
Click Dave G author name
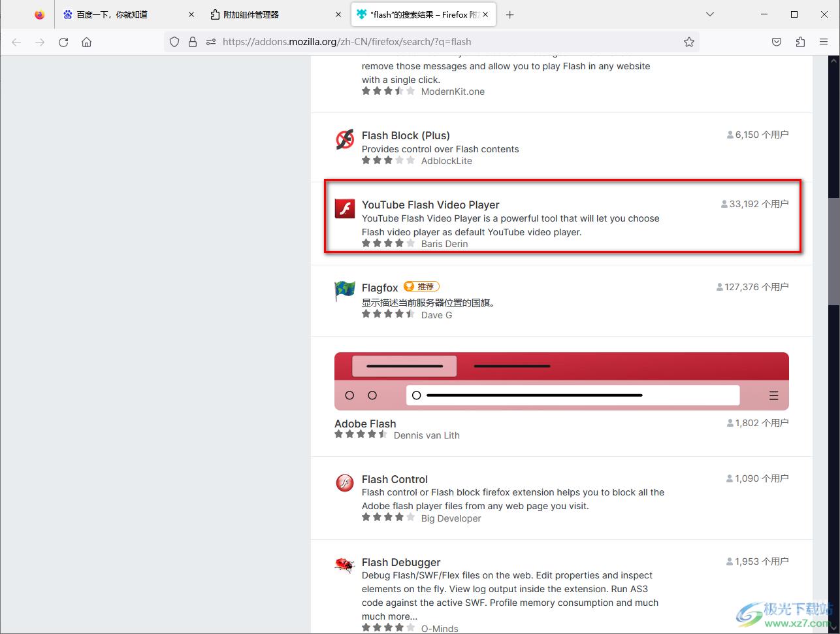pos(437,315)
